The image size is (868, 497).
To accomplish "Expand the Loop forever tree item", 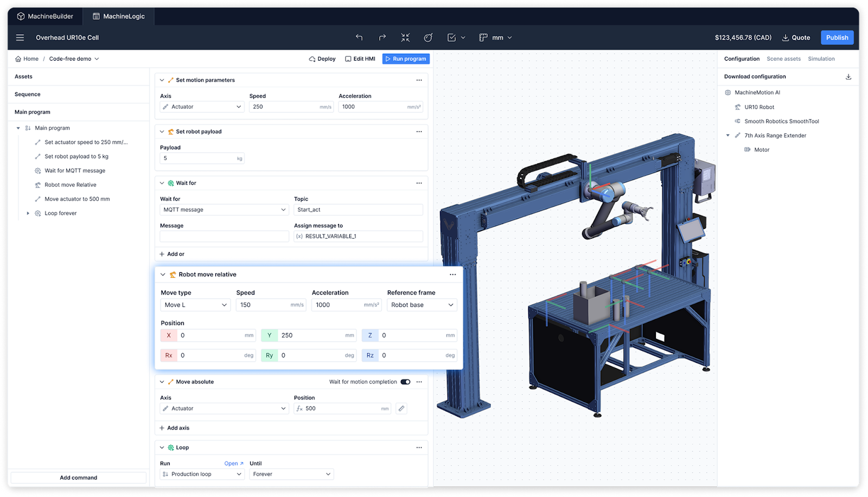I will point(28,213).
